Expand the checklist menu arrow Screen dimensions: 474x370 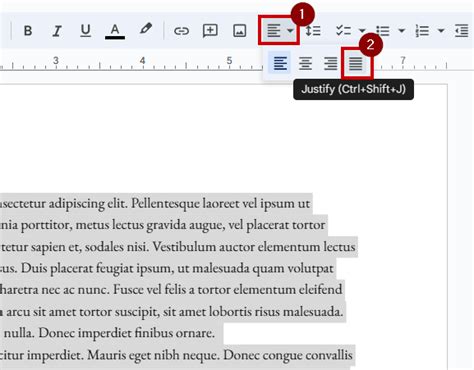pyautogui.click(x=362, y=31)
